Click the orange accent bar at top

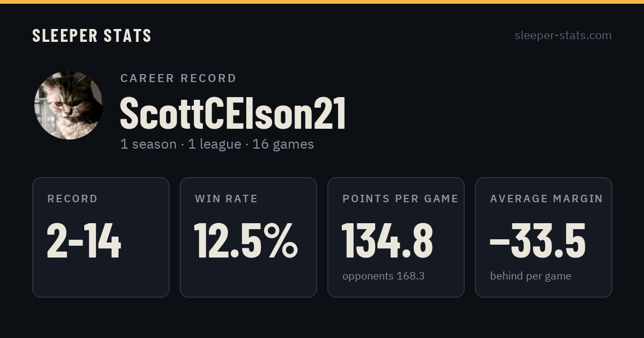(x=322, y=2)
